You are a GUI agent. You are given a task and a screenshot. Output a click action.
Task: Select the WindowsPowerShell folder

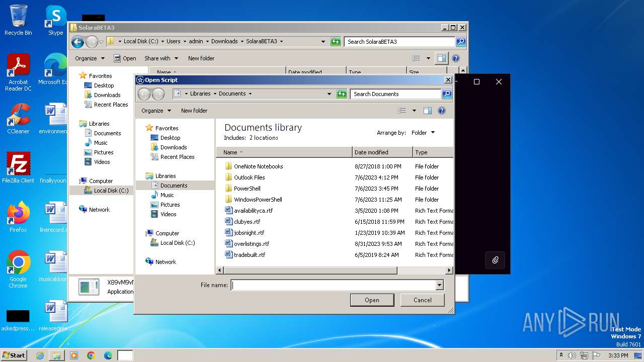tap(253, 200)
